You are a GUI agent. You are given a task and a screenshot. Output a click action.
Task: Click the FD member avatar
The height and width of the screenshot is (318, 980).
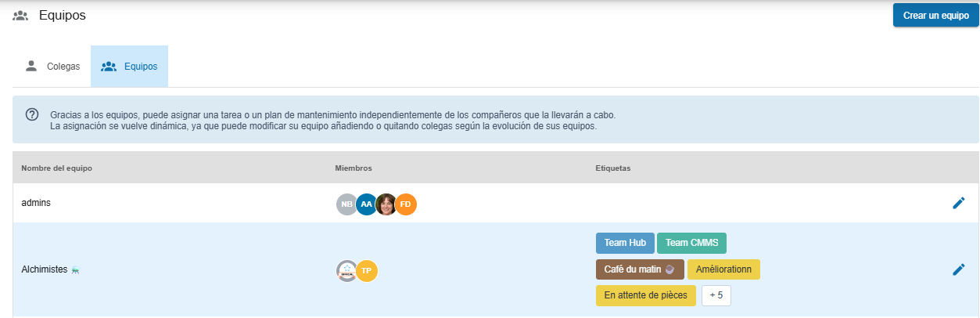(x=406, y=204)
